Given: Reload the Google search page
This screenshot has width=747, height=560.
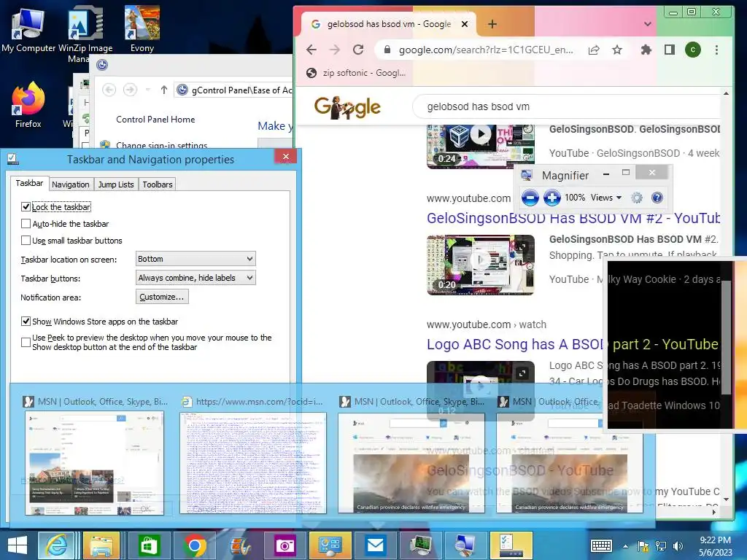Looking at the screenshot, I should (x=358, y=50).
